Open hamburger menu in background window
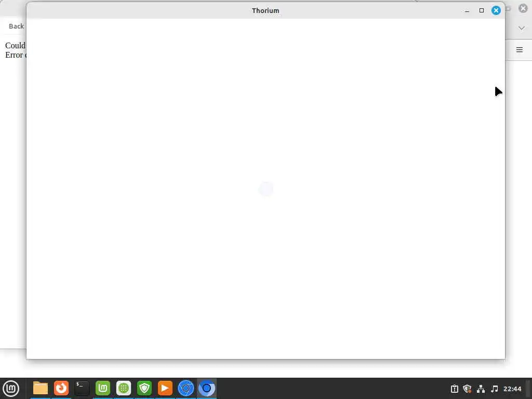This screenshot has height=399, width=532. (x=519, y=50)
